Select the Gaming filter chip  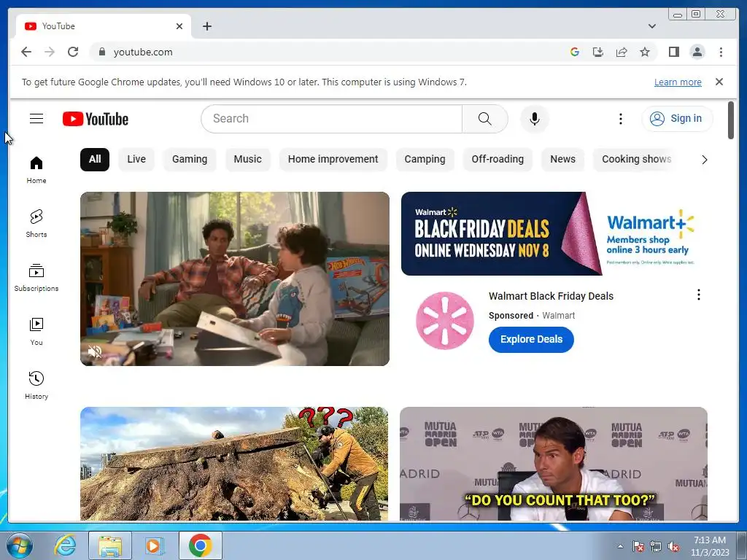click(190, 159)
